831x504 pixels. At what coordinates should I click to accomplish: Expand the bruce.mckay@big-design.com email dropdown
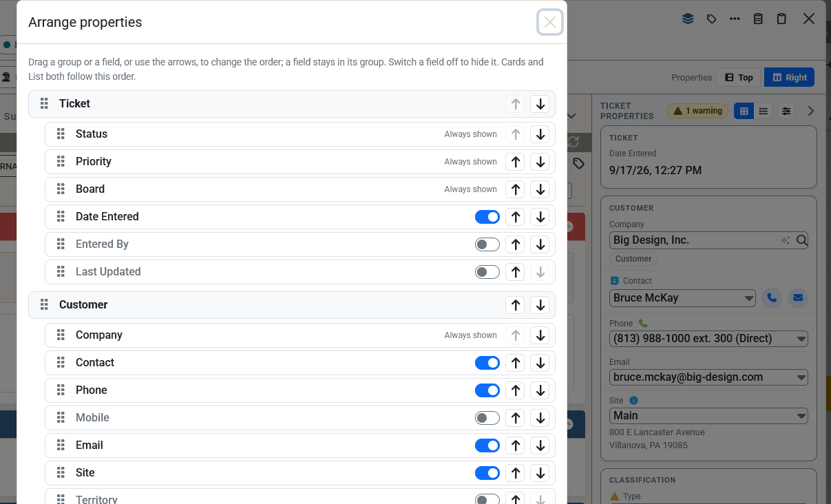click(x=708, y=377)
